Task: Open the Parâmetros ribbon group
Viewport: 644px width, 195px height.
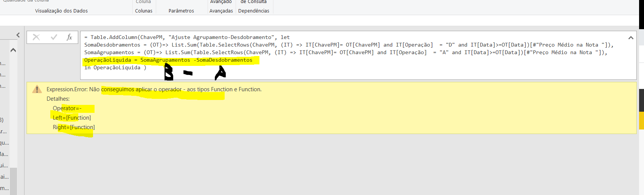Action: click(181, 11)
